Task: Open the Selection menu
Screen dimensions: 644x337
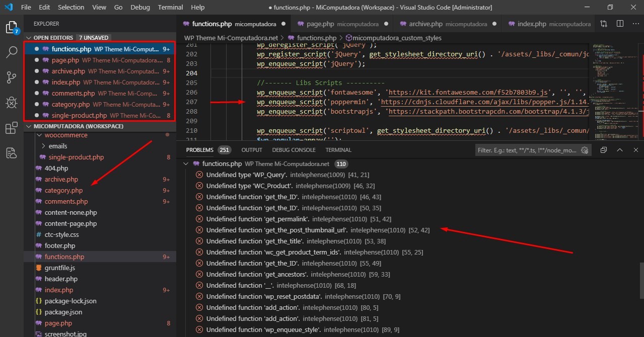Action: click(71, 7)
